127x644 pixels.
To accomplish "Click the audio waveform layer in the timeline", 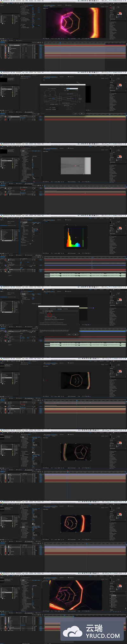I will coord(85,274).
